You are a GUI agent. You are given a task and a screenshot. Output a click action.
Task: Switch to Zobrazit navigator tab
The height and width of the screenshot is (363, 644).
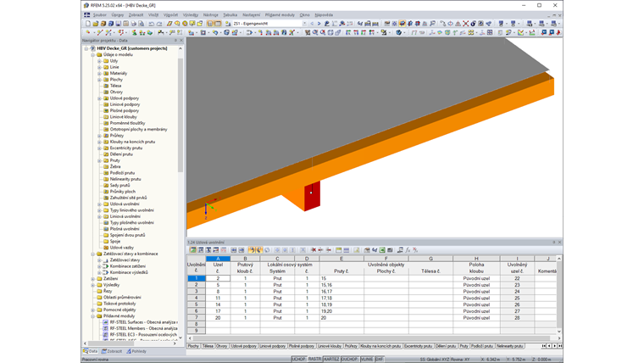[112, 351]
